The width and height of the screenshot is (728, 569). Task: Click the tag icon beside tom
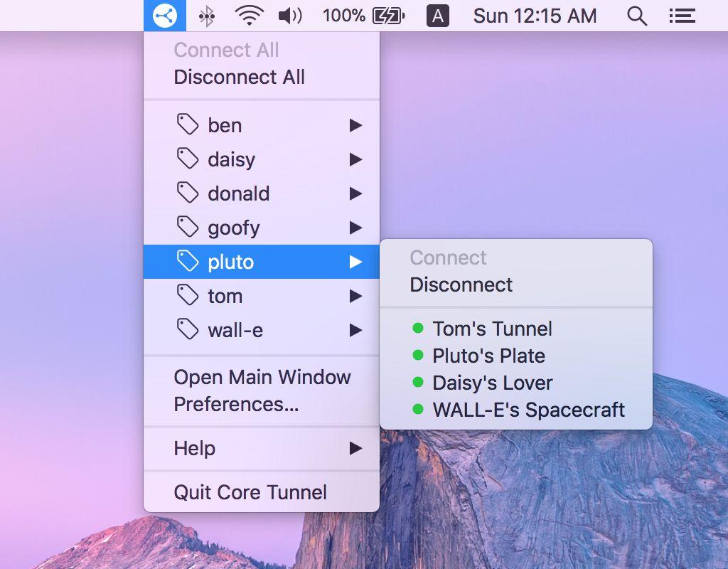pos(188,295)
